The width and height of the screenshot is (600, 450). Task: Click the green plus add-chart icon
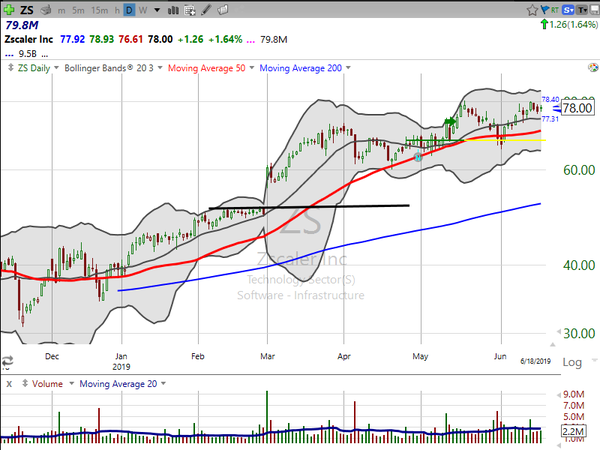(8, 10)
